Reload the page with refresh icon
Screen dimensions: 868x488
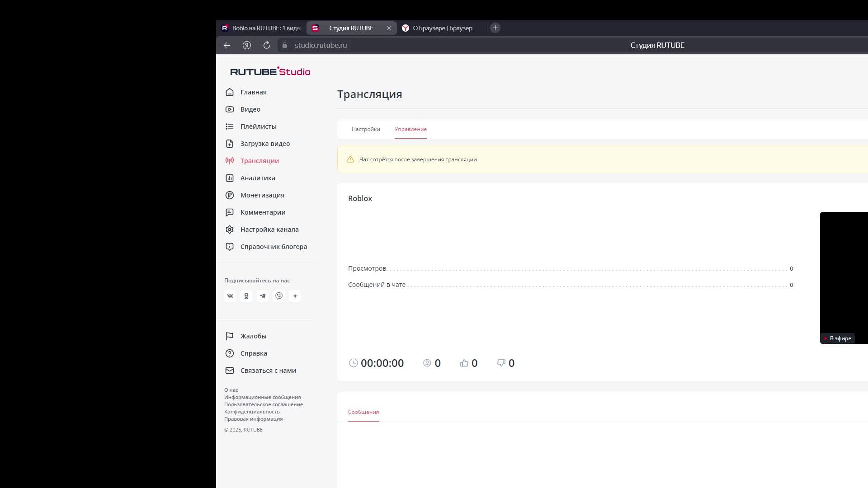click(267, 45)
